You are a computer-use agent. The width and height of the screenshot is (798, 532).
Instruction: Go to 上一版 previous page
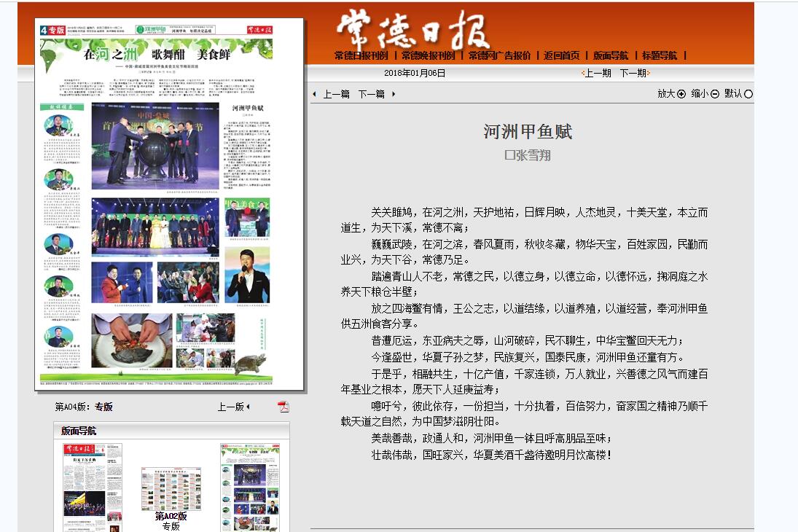231,407
